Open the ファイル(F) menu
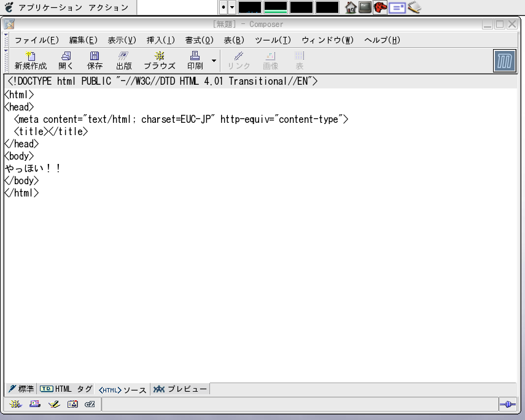Screen dimensions: 525x420 [37, 40]
